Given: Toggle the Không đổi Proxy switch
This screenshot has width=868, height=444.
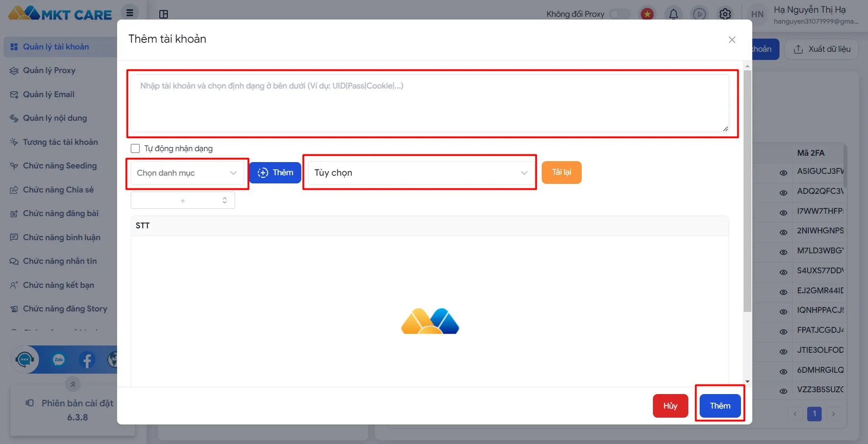Looking at the screenshot, I should point(620,14).
